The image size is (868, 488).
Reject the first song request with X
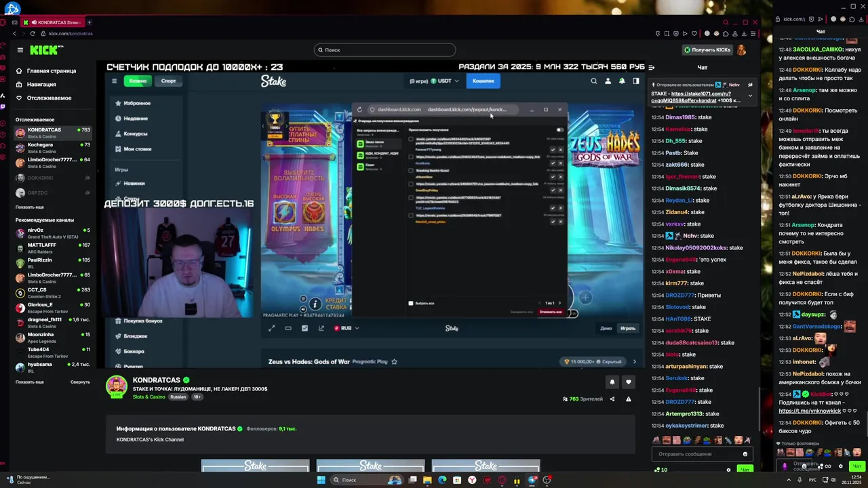tap(560, 150)
